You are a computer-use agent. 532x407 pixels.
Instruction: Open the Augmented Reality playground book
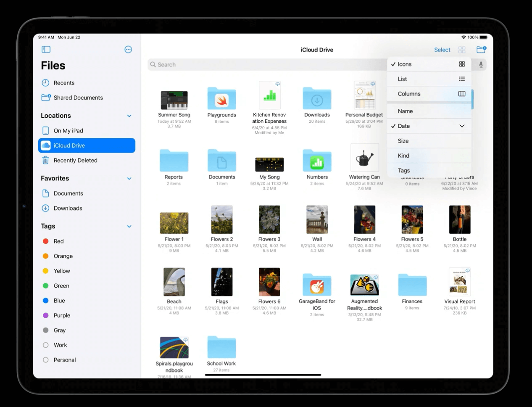click(364, 285)
